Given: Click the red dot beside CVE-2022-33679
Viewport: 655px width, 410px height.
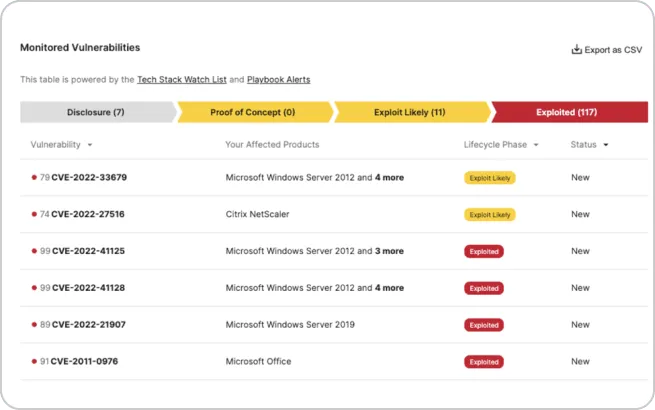Looking at the screenshot, I should [34, 178].
